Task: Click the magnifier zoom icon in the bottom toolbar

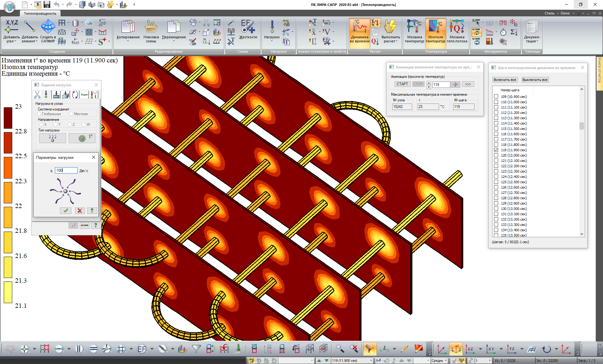Action: (339, 349)
